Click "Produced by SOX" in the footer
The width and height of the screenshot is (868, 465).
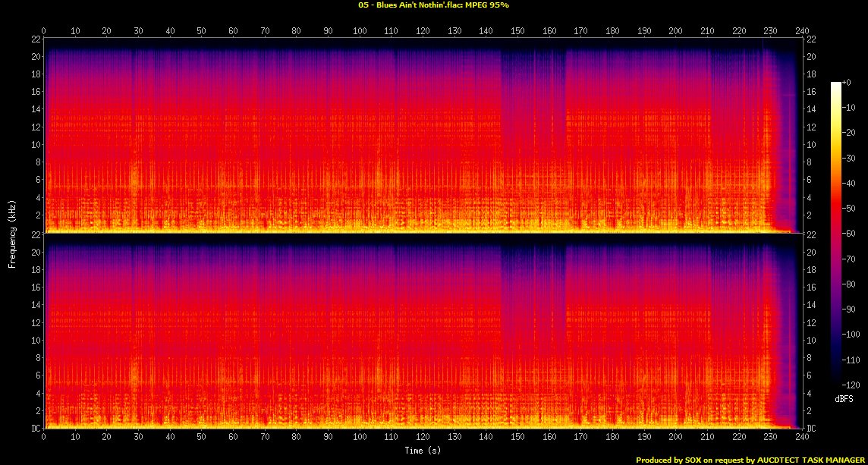pyautogui.click(x=668, y=460)
